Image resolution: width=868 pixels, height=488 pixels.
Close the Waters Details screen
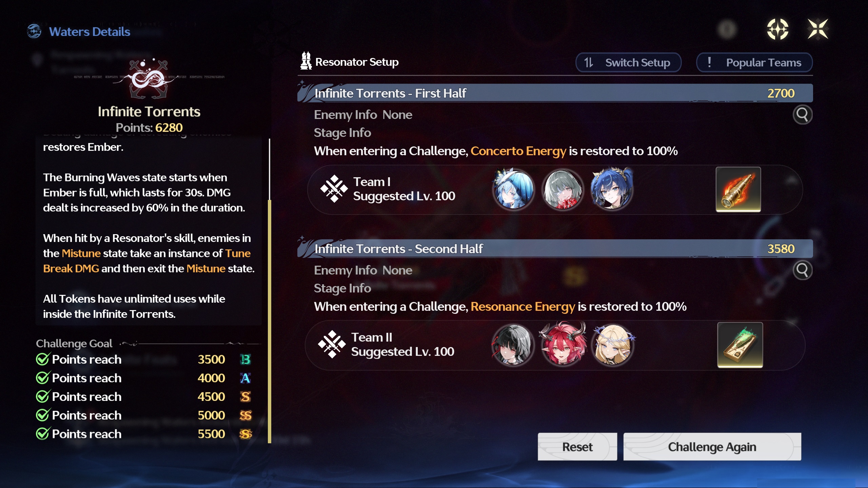click(x=817, y=29)
